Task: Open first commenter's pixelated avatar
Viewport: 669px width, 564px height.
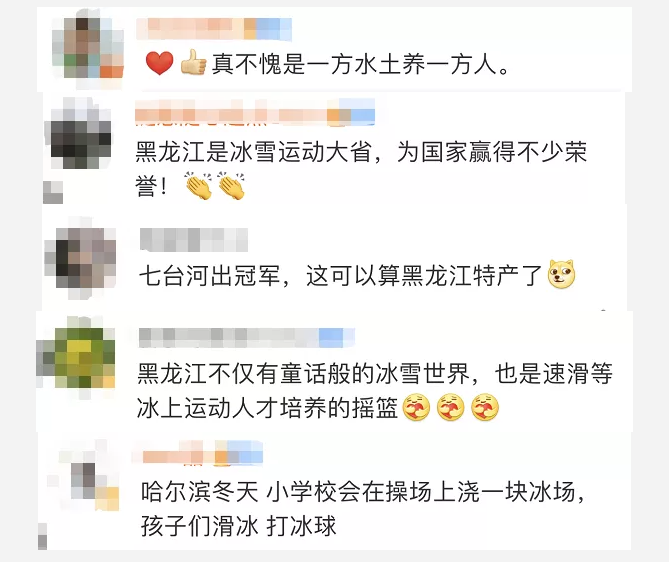Action: click(x=88, y=47)
